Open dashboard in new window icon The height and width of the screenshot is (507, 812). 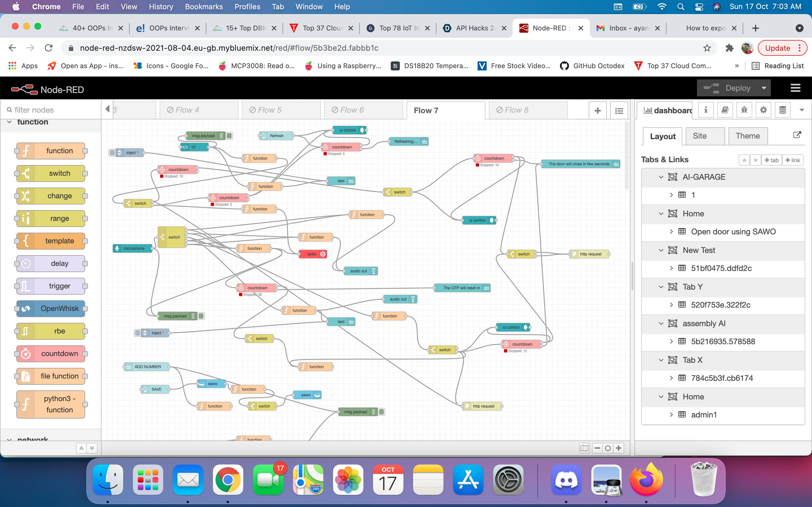coord(797,135)
